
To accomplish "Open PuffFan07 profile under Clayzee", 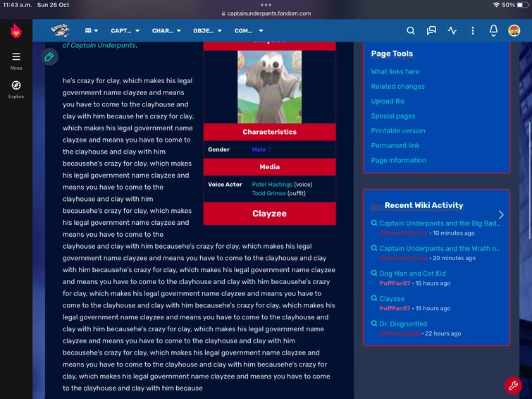I will click(395, 308).
